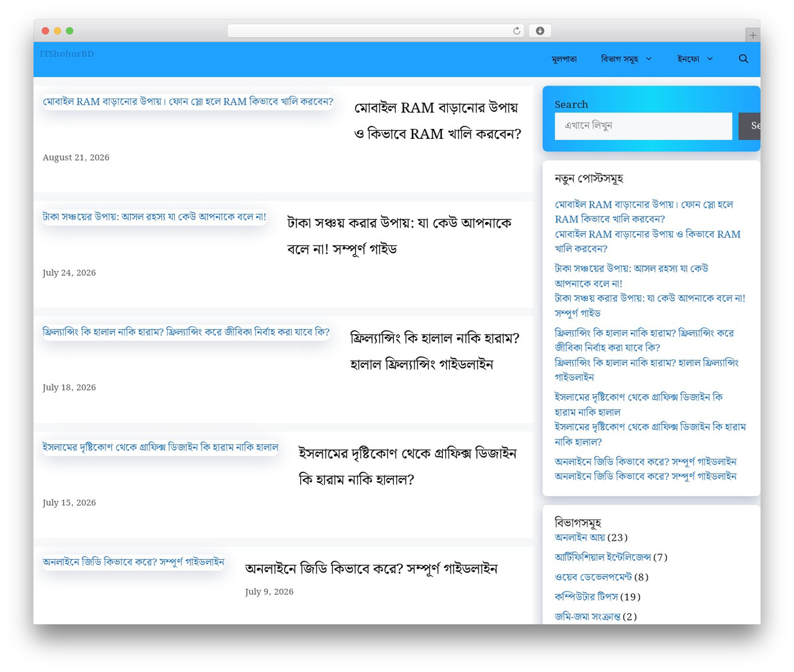Open the ওয়েব ডেভেলপমেন্ট category link
This screenshot has height=672, width=794.
click(593, 577)
